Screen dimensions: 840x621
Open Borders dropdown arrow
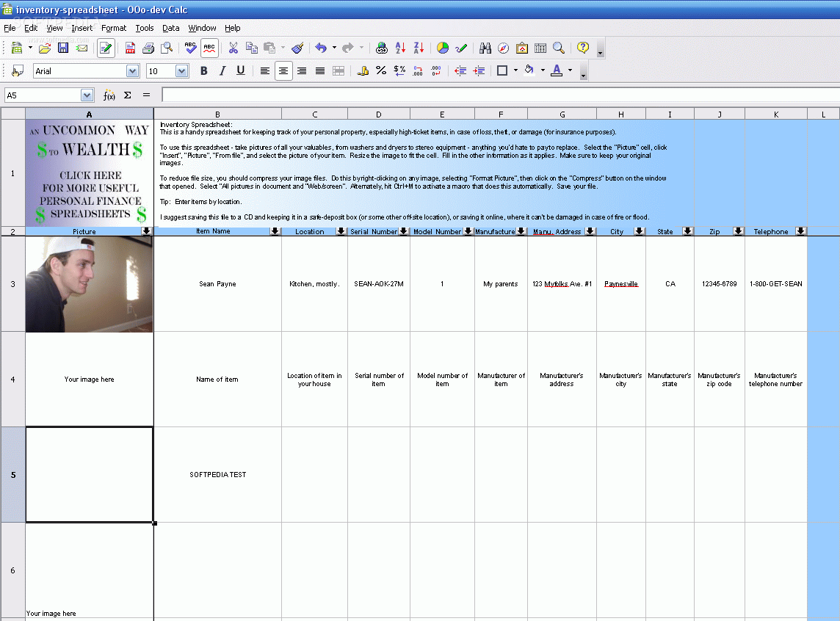click(x=515, y=70)
